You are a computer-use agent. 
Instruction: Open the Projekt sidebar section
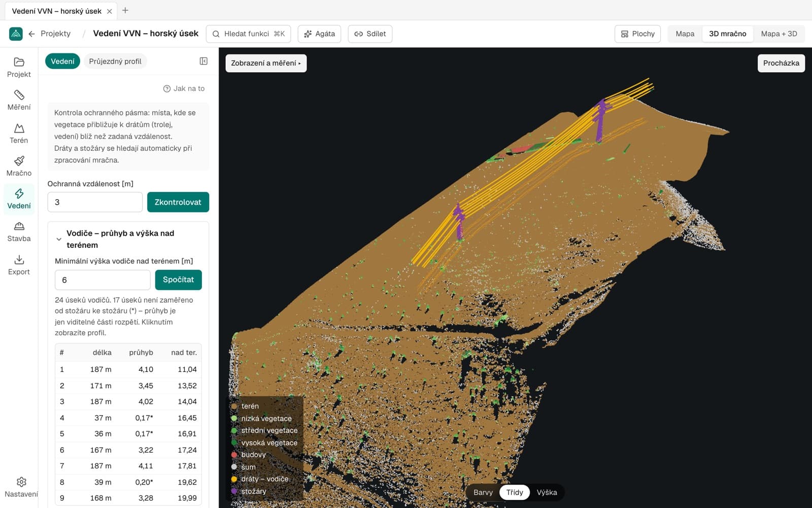19,67
